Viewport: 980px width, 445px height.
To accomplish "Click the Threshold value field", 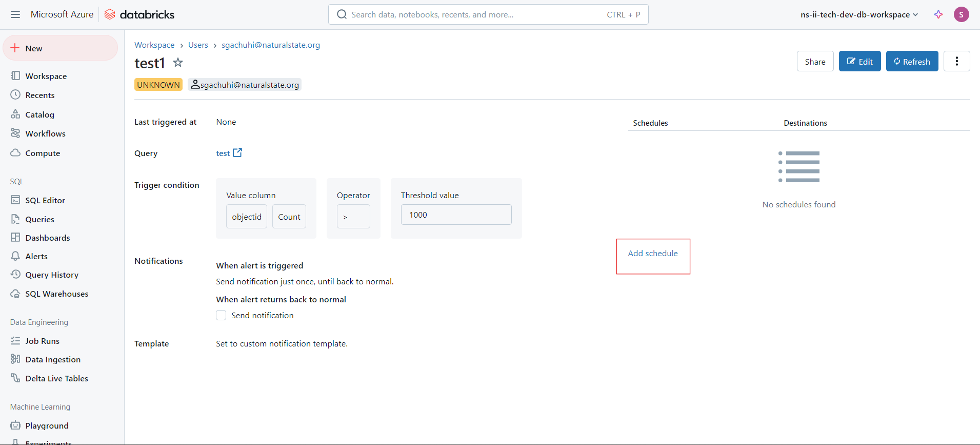I will coord(456,215).
